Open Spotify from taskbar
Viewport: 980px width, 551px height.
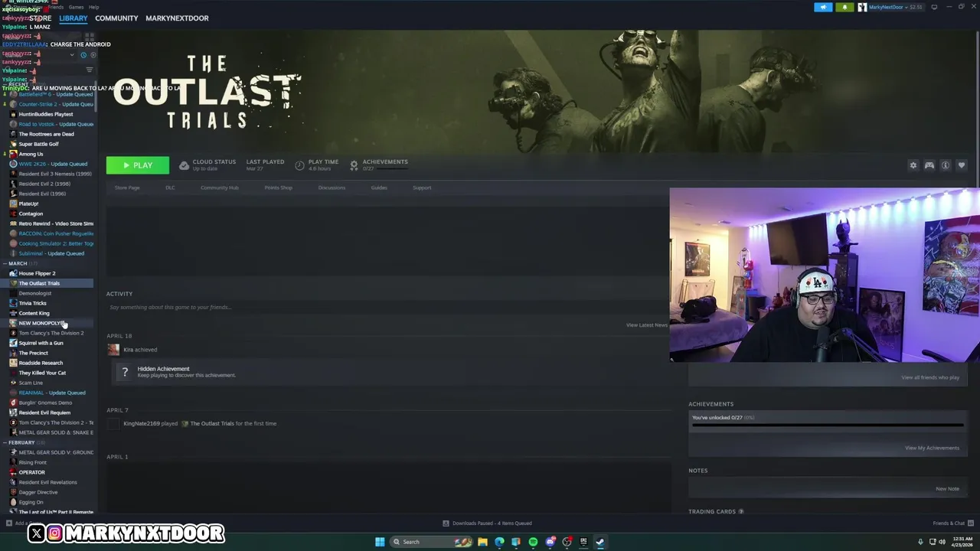(x=533, y=542)
